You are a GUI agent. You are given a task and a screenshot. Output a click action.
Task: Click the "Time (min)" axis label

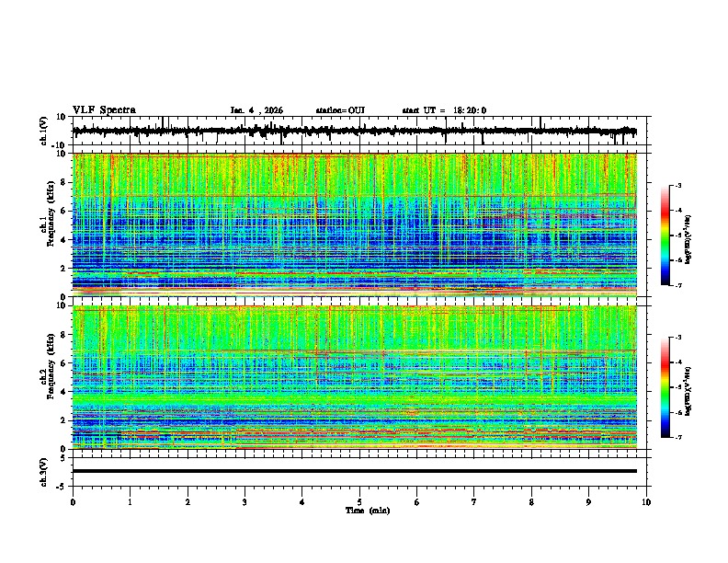[x=368, y=511]
